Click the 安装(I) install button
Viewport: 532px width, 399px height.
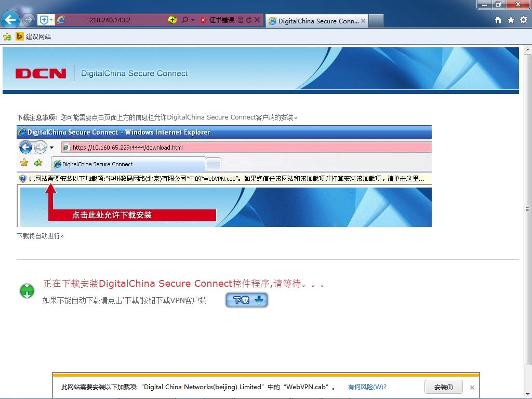(x=444, y=387)
